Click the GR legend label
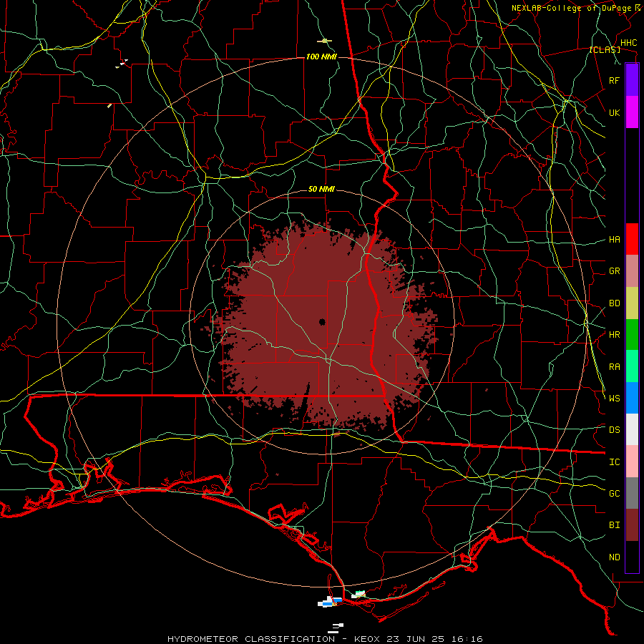 tap(614, 271)
